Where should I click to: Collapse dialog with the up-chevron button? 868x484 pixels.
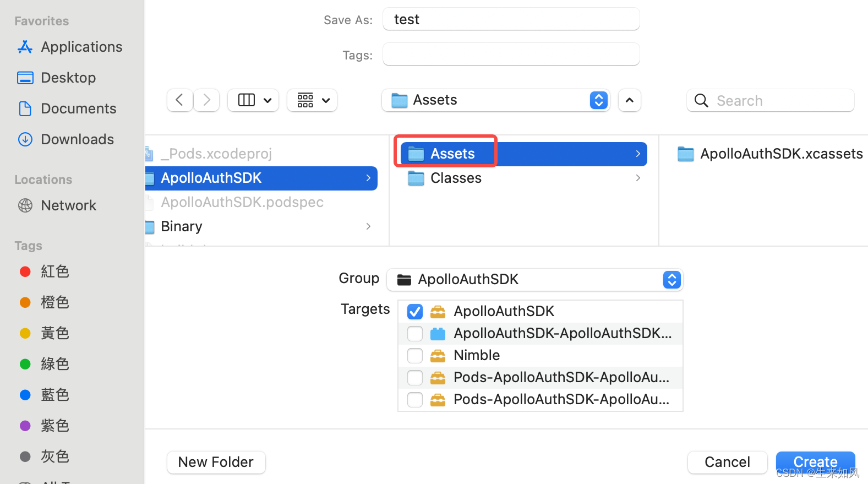tap(630, 100)
